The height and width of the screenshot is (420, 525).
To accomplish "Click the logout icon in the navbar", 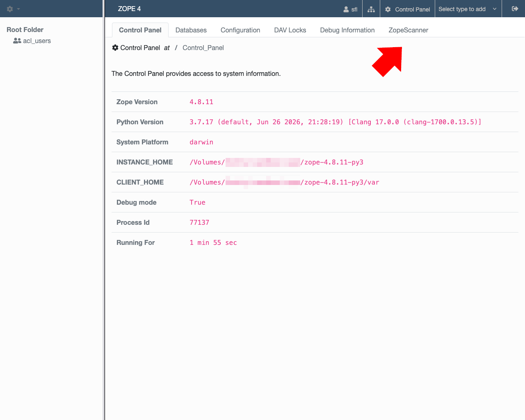I will coord(515,9).
